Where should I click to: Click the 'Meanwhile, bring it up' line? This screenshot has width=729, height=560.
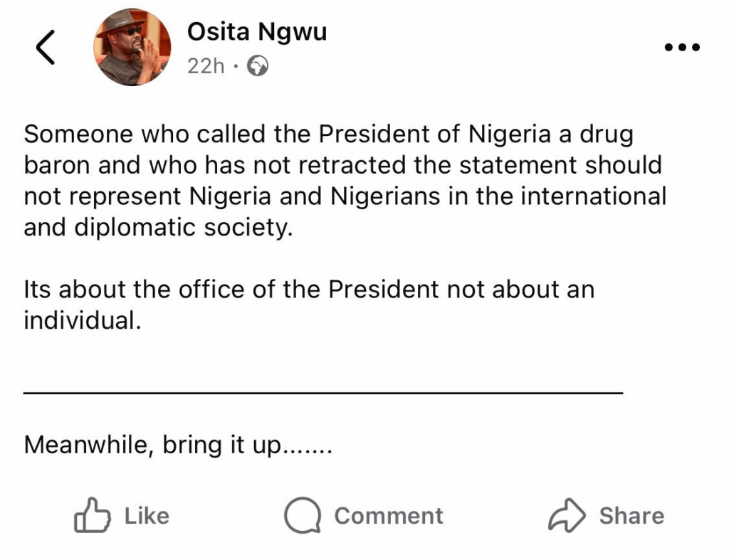coord(178,445)
